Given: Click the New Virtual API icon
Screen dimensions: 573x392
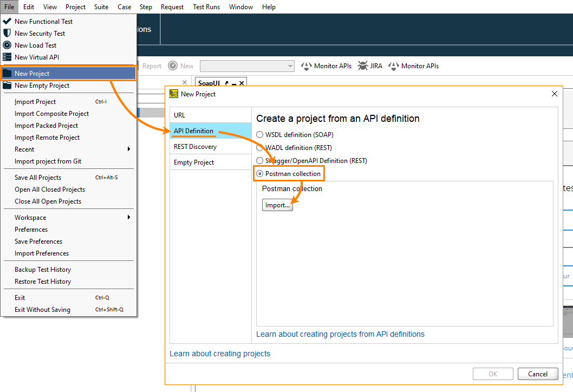Looking at the screenshot, I should (8, 57).
